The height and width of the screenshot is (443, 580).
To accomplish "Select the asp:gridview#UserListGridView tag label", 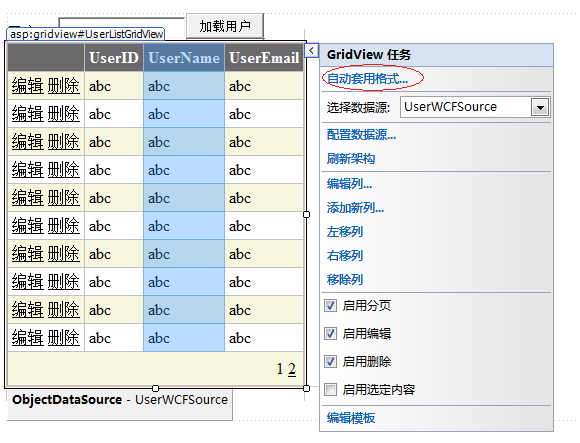I will coord(85,34).
